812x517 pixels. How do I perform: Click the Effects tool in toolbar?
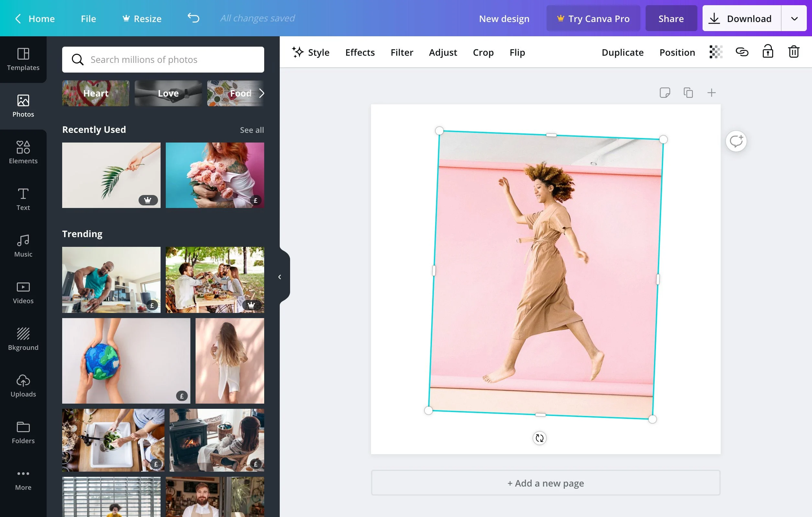click(360, 52)
